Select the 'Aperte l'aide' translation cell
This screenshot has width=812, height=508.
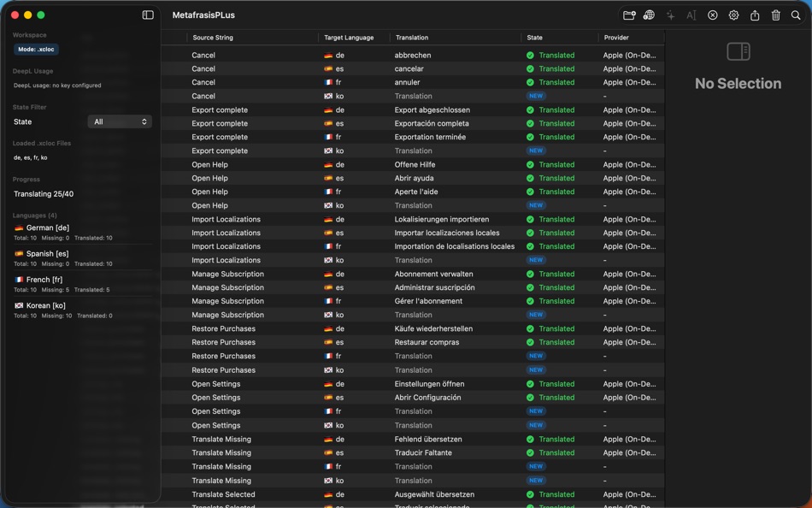(x=416, y=192)
